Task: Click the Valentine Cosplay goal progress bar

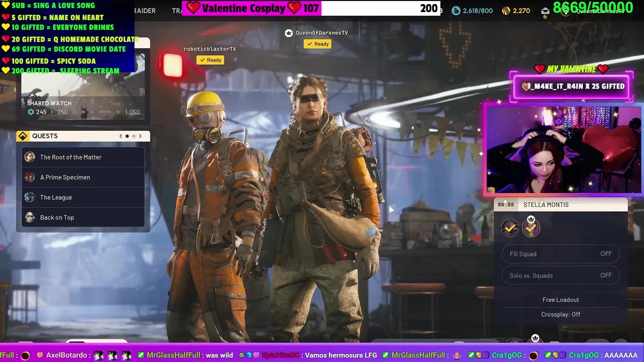Action: pyautogui.click(x=311, y=8)
